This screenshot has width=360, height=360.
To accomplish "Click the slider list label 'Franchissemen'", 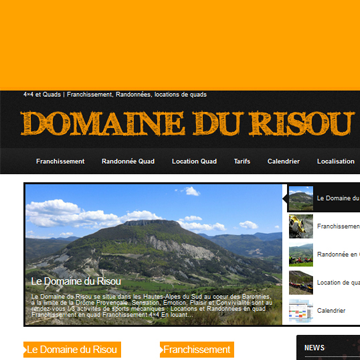I will [338, 226].
